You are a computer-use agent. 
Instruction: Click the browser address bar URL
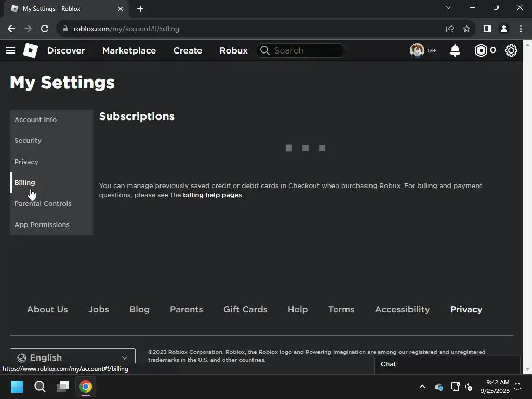coord(126,29)
